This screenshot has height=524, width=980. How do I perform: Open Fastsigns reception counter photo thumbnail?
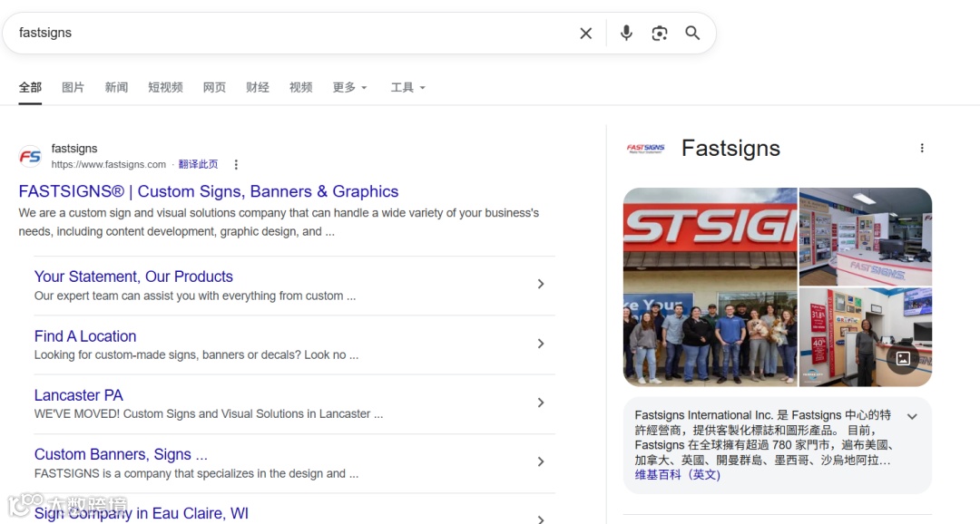[866, 237]
